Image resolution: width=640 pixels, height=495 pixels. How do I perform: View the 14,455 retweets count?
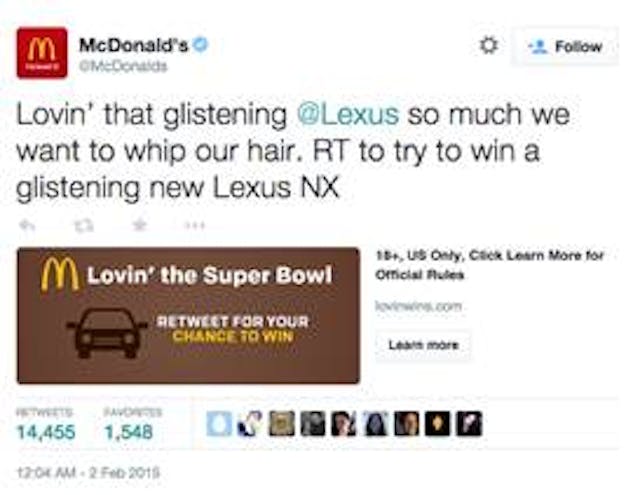click(x=46, y=431)
